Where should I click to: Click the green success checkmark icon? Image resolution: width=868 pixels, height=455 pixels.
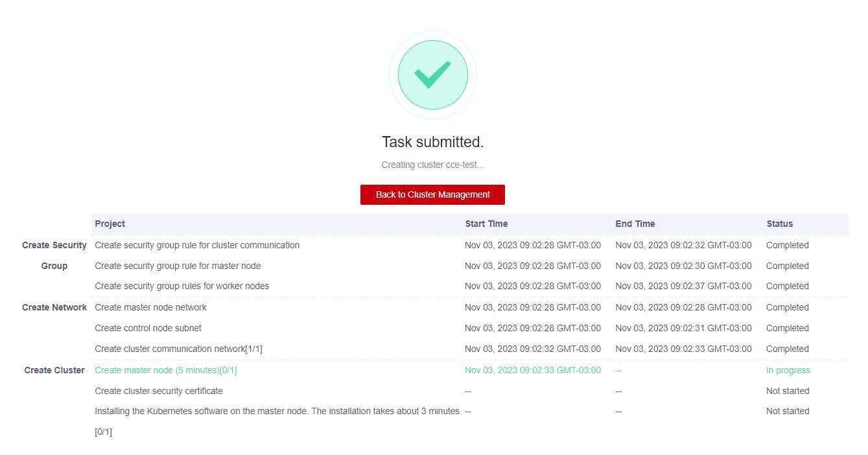click(432, 75)
